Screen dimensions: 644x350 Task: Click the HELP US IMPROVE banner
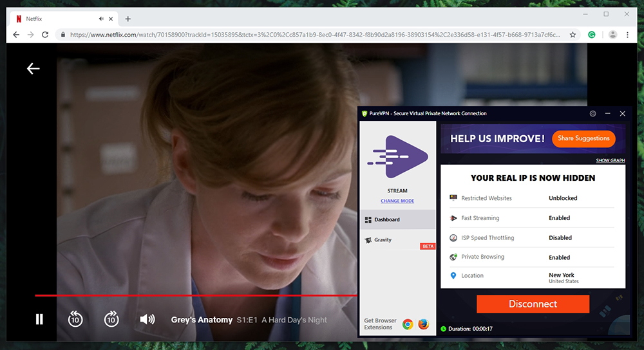pos(533,139)
